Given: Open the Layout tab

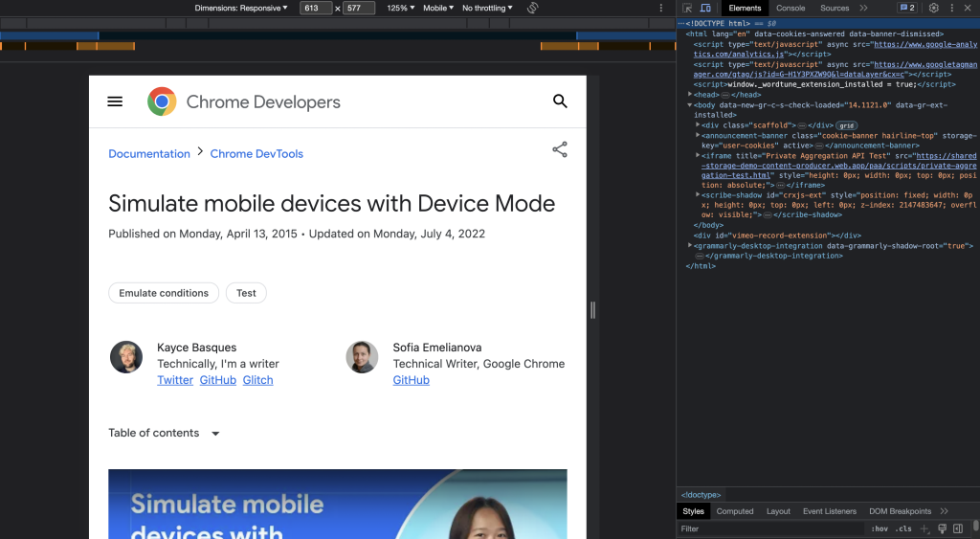Looking at the screenshot, I should pyautogui.click(x=778, y=511).
